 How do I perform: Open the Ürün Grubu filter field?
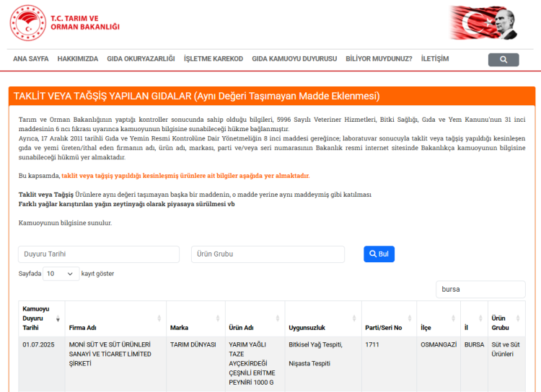[x=273, y=254]
